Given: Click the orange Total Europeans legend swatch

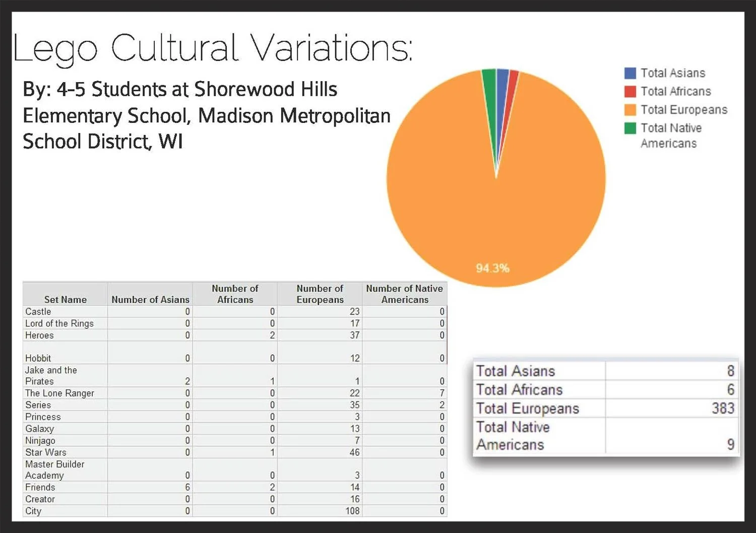Looking at the screenshot, I should click(x=630, y=110).
